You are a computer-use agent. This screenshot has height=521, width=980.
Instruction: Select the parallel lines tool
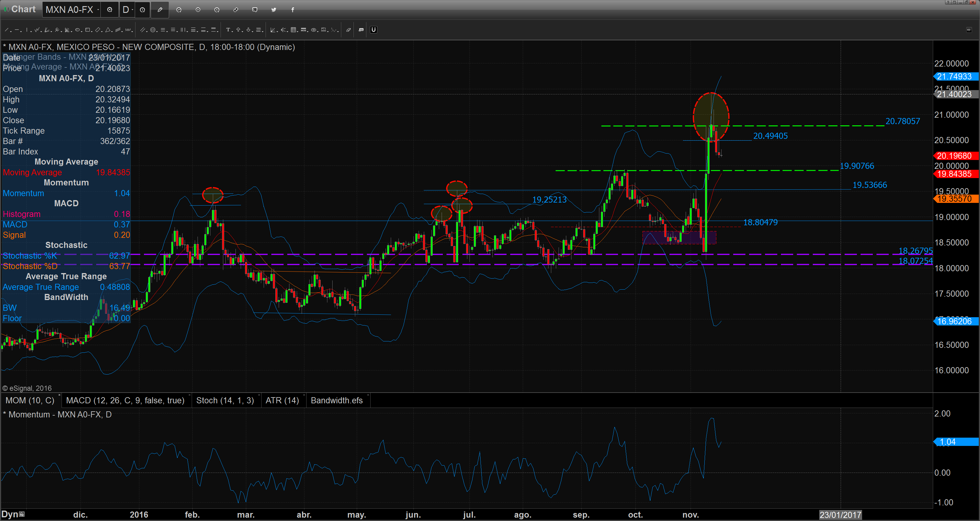tap(143, 30)
